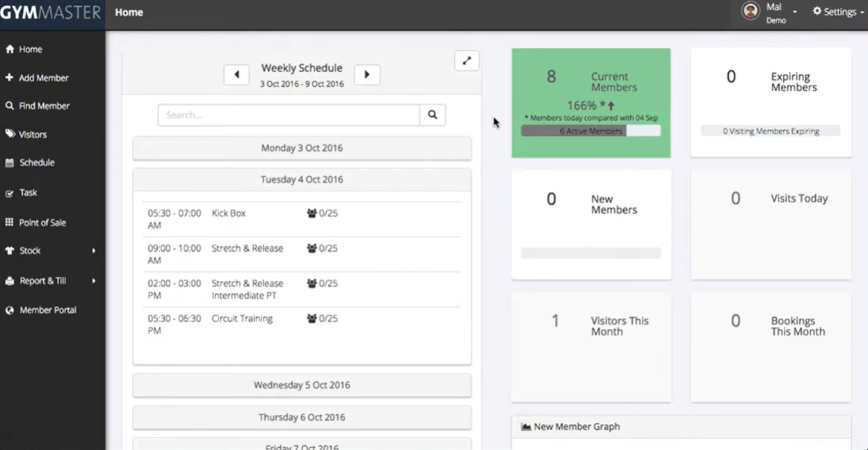The width and height of the screenshot is (868, 450).
Task: Click the Member Portal globe icon
Action: tap(10, 310)
